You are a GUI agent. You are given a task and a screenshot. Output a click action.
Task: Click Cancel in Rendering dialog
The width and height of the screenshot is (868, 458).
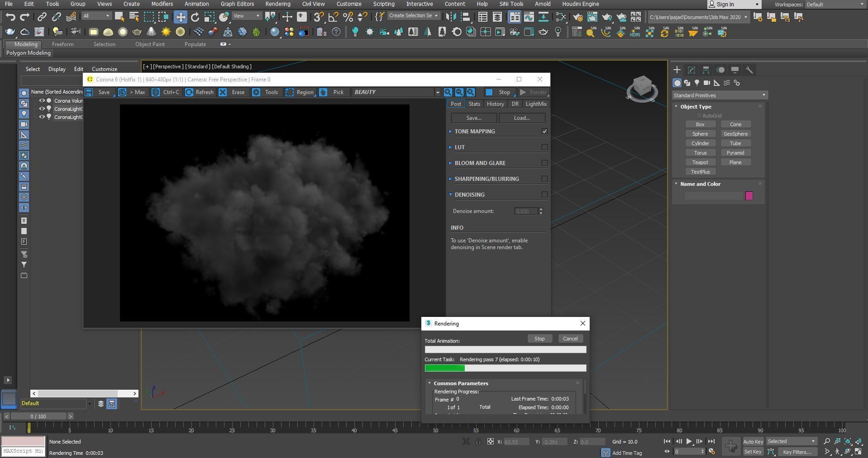[x=570, y=339]
